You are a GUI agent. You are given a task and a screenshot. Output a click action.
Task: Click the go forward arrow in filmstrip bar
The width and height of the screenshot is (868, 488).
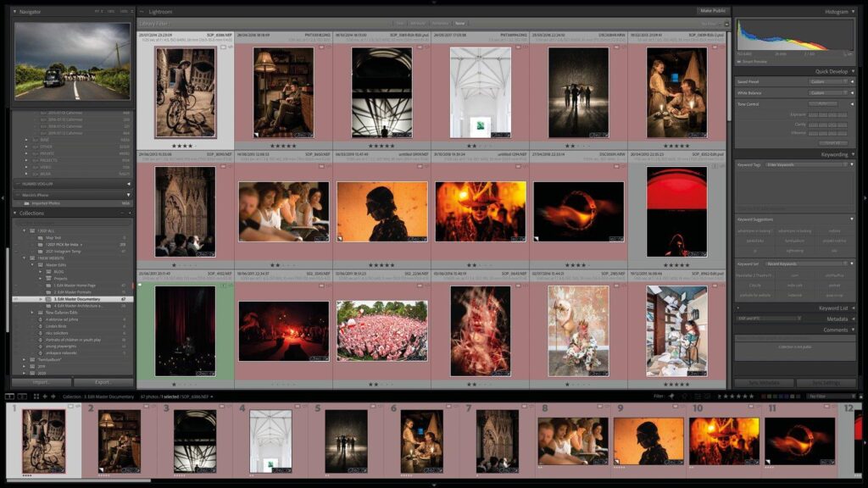(x=53, y=396)
